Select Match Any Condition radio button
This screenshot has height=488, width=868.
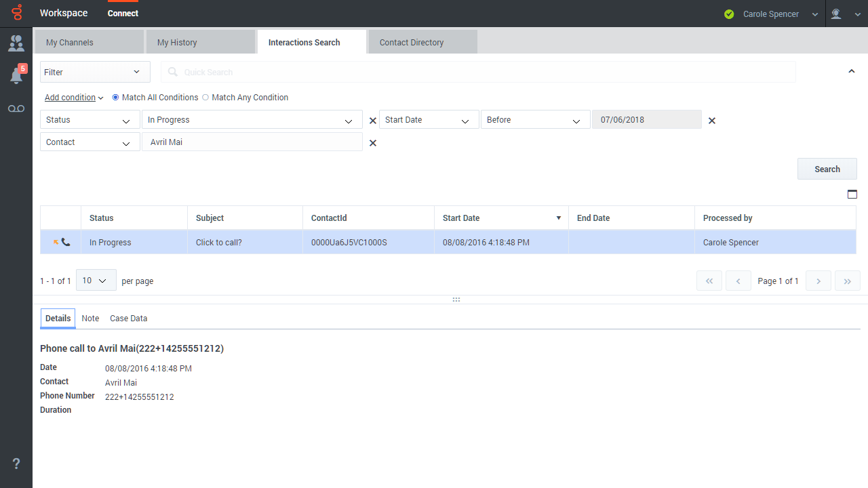click(205, 98)
